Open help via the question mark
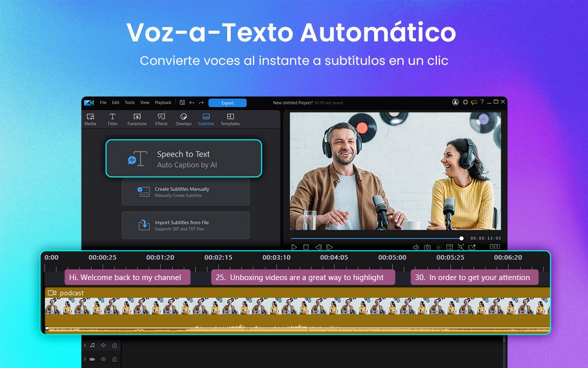 [x=482, y=102]
